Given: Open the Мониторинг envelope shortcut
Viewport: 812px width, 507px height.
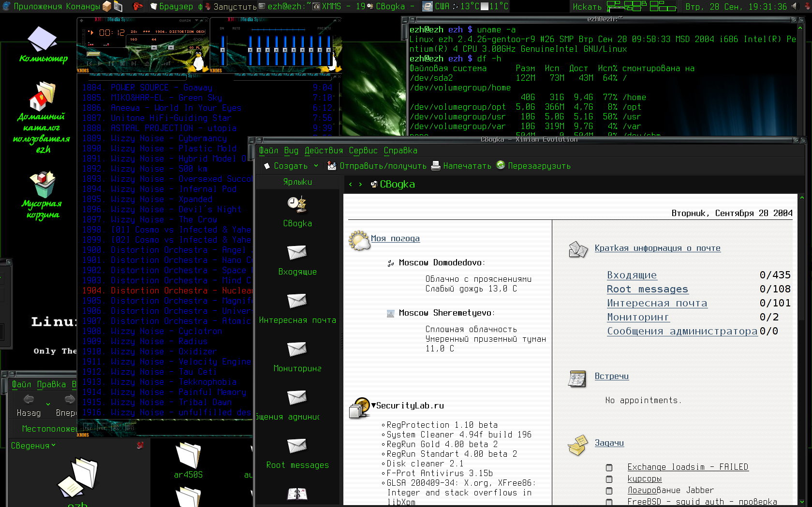Looking at the screenshot, I should [x=297, y=349].
